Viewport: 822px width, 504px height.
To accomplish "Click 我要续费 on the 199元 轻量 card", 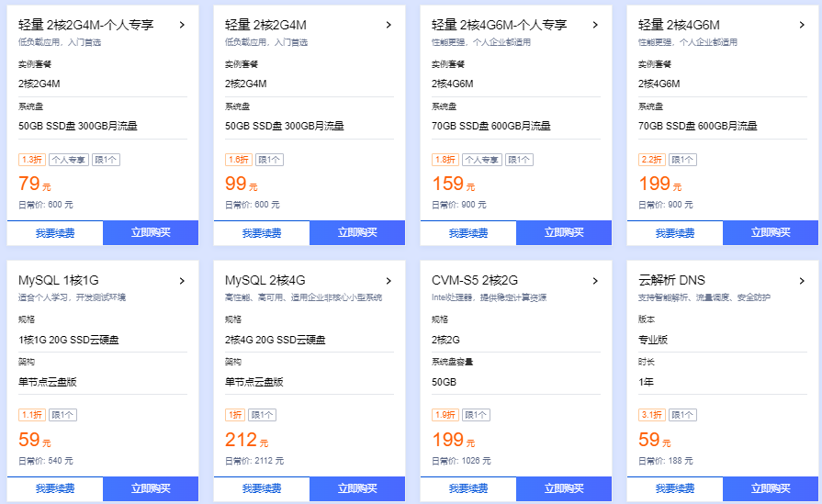I will tap(675, 233).
